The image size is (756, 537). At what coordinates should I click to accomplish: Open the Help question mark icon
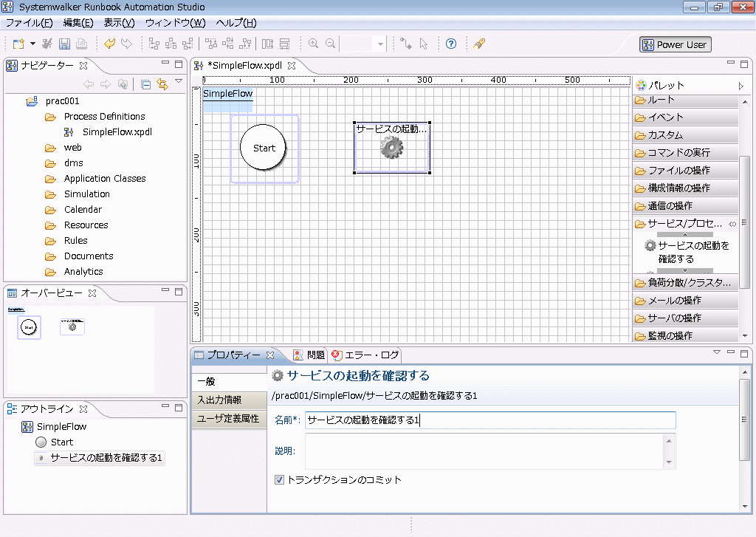451,44
